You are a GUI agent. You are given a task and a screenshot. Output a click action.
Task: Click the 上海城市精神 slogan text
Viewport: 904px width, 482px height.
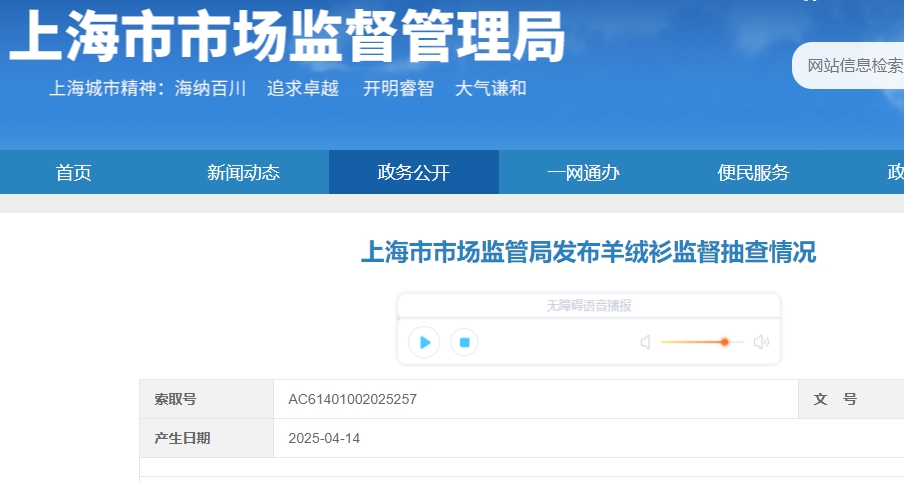(288, 88)
